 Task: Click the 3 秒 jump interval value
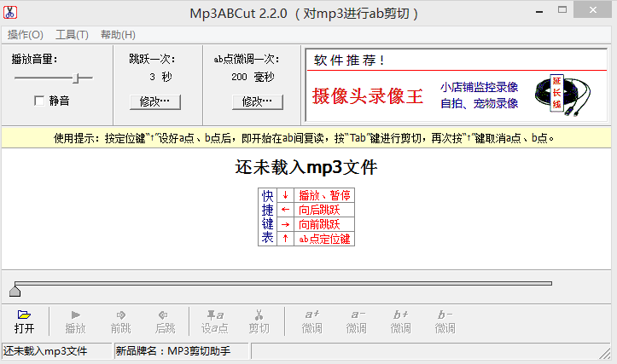tap(160, 77)
